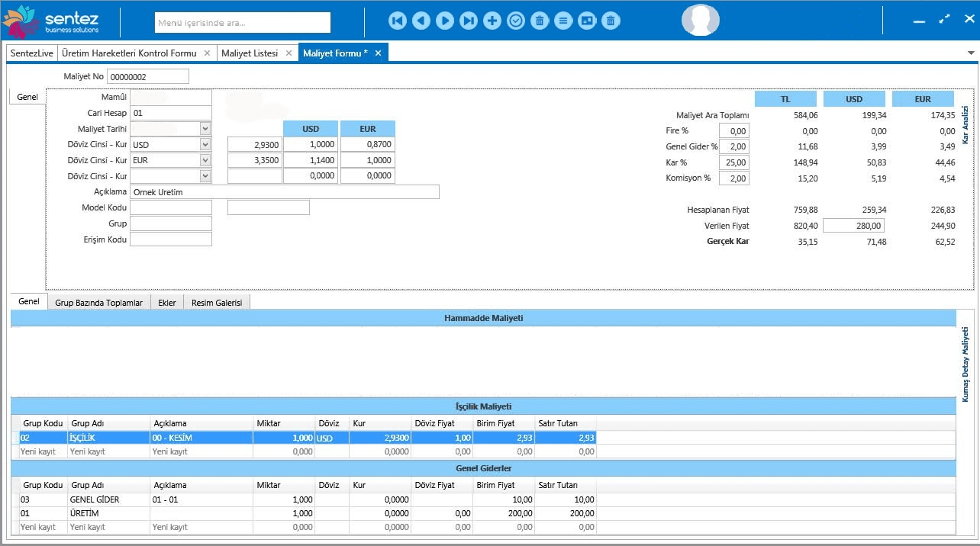Click Hammadde Maliyeti section header
980x546 pixels.
[x=483, y=318]
